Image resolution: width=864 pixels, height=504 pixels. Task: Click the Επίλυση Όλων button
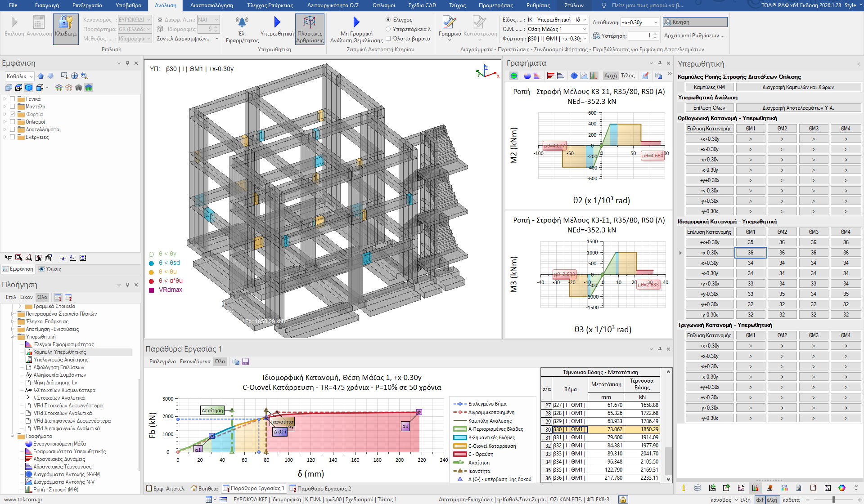(709, 108)
